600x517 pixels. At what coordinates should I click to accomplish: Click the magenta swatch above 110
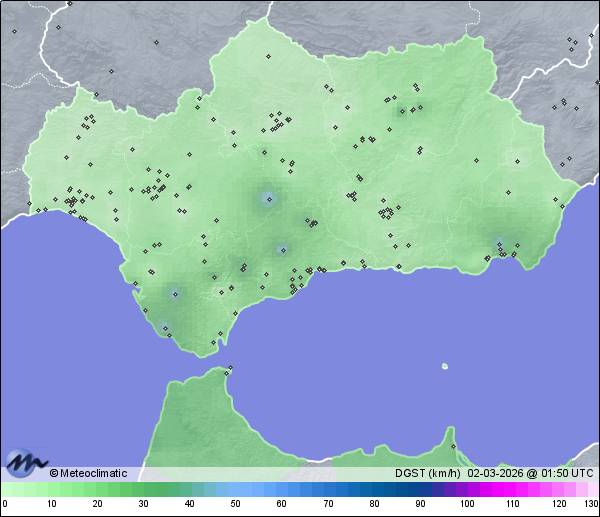(x=512, y=489)
